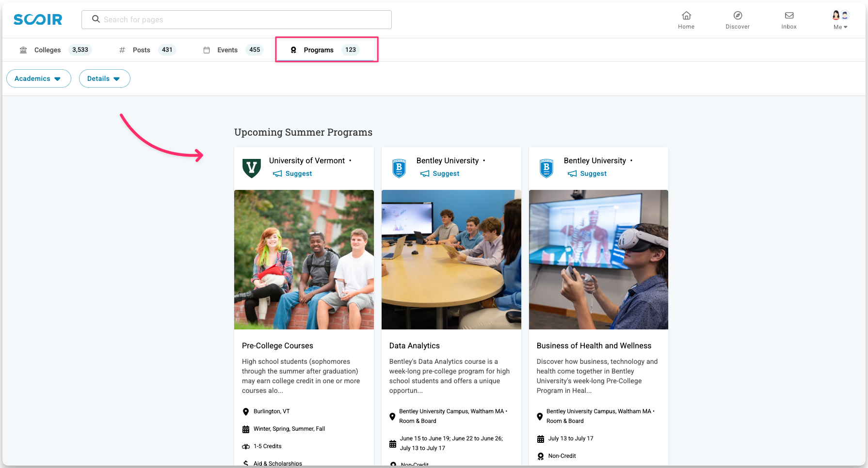The height and width of the screenshot is (468, 868).
Task: Click calendar icon beside June 15 to June 19
Action: pos(393,444)
